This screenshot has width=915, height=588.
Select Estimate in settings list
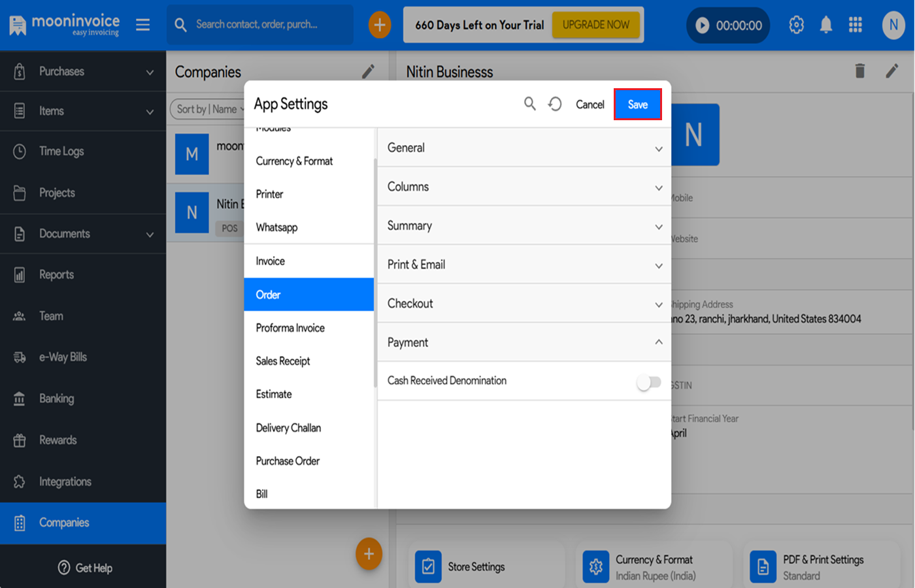[x=308, y=395]
